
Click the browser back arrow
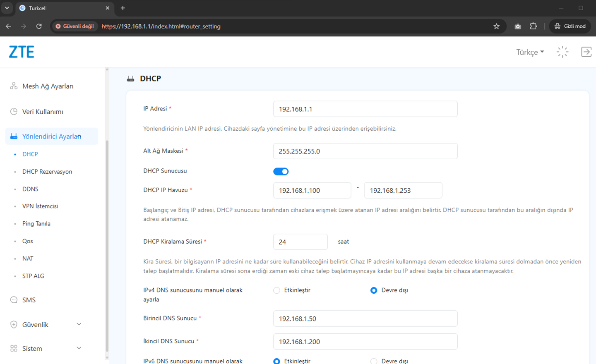pyautogui.click(x=8, y=26)
